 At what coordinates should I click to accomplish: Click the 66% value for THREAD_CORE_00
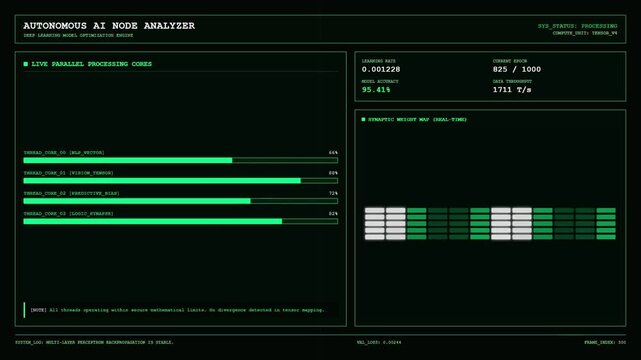tap(333, 152)
